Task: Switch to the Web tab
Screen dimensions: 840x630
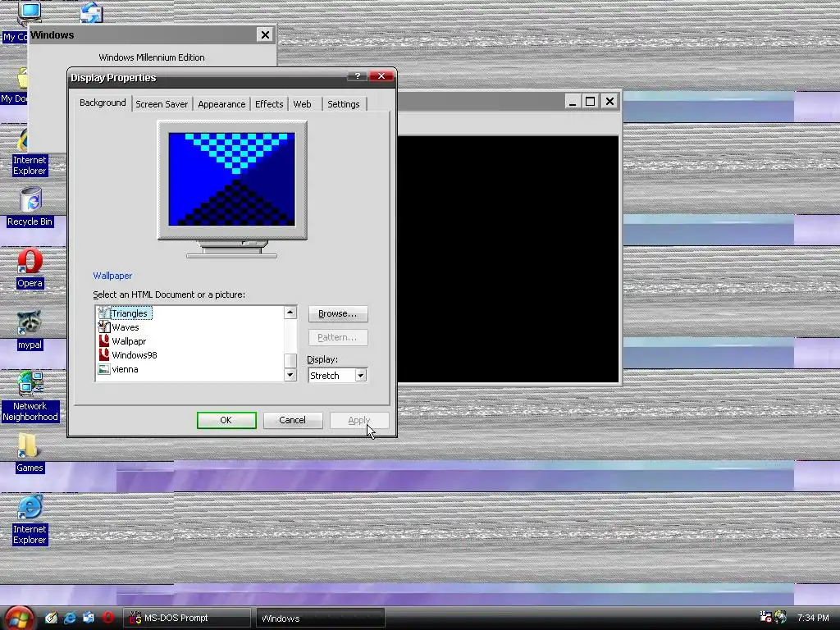Action: [302, 104]
